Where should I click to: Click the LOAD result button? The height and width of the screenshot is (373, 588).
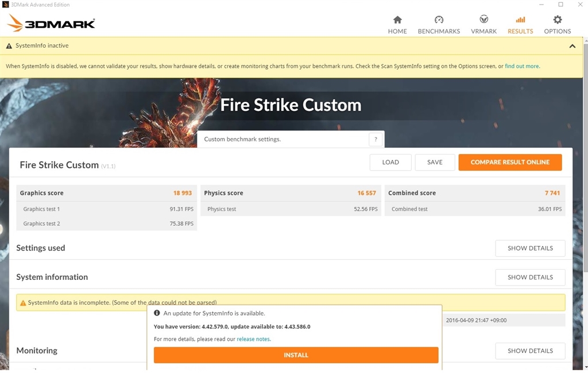[390, 162]
